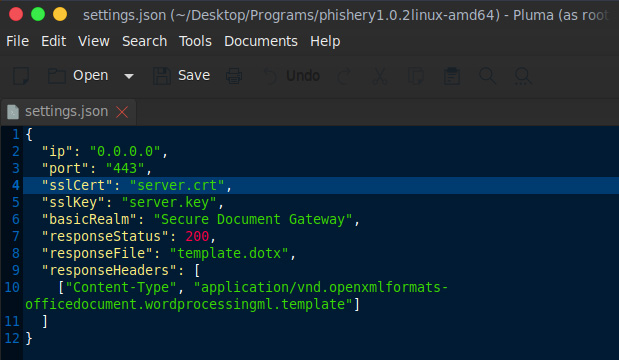The height and width of the screenshot is (360, 619).
Task: Click the Open folder icon
Action: pos(56,76)
